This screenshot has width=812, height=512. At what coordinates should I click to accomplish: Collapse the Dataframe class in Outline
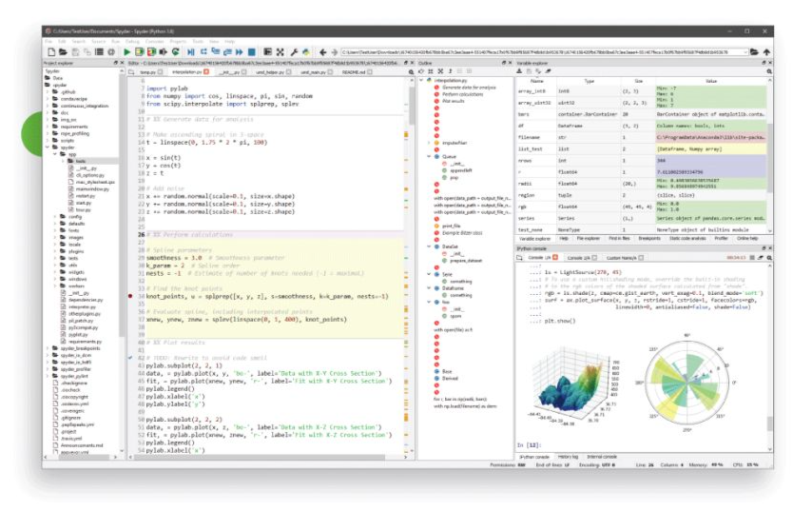[x=429, y=288]
